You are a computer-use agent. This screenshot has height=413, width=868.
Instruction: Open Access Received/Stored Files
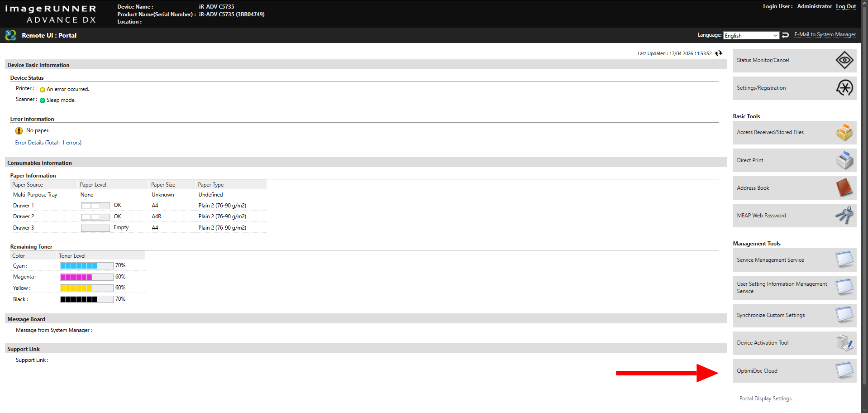pyautogui.click(x=795, y=132)
